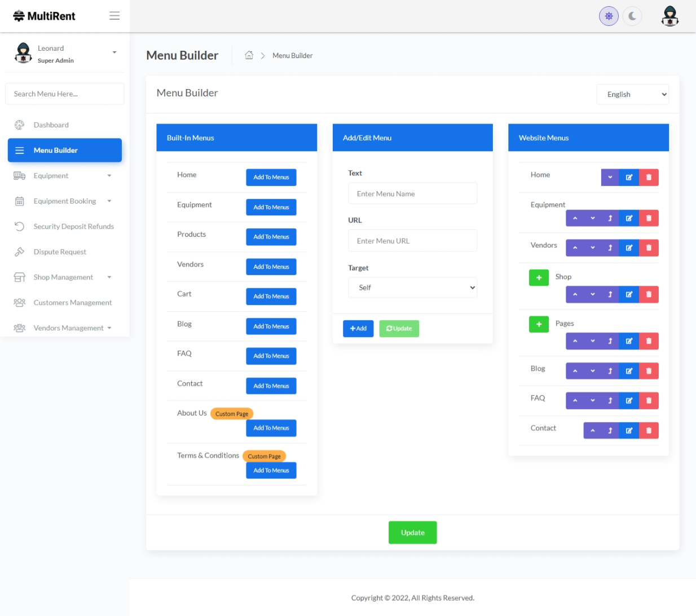Click the home icon in breadcrumb
696x616 pixels.
click(x=249, y=55)
